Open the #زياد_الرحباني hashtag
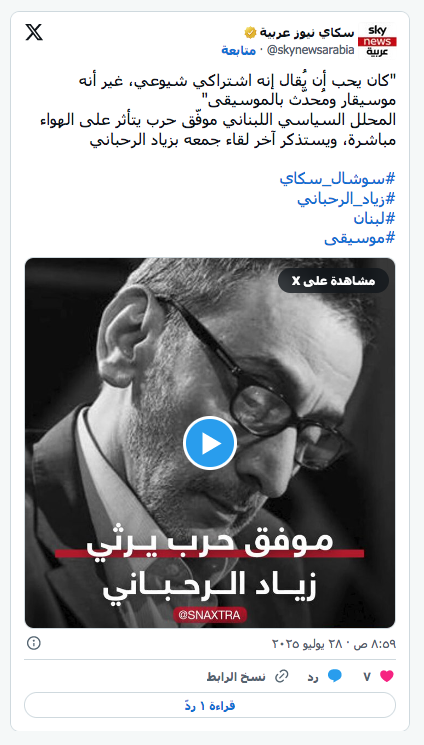 (347, 199)
